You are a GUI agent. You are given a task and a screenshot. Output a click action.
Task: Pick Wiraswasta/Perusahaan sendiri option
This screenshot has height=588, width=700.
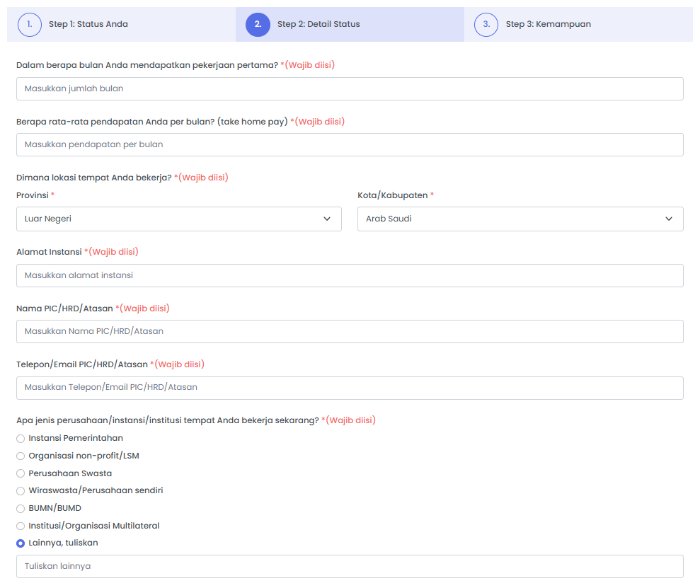[x=21, y=491]
